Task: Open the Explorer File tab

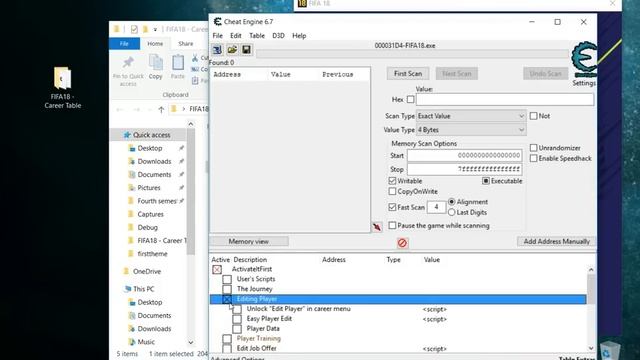Action: coord(124,44)
